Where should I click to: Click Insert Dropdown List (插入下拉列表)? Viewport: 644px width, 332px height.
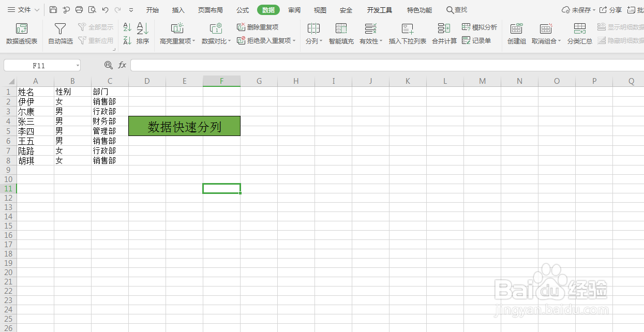[x=408, y=34]
